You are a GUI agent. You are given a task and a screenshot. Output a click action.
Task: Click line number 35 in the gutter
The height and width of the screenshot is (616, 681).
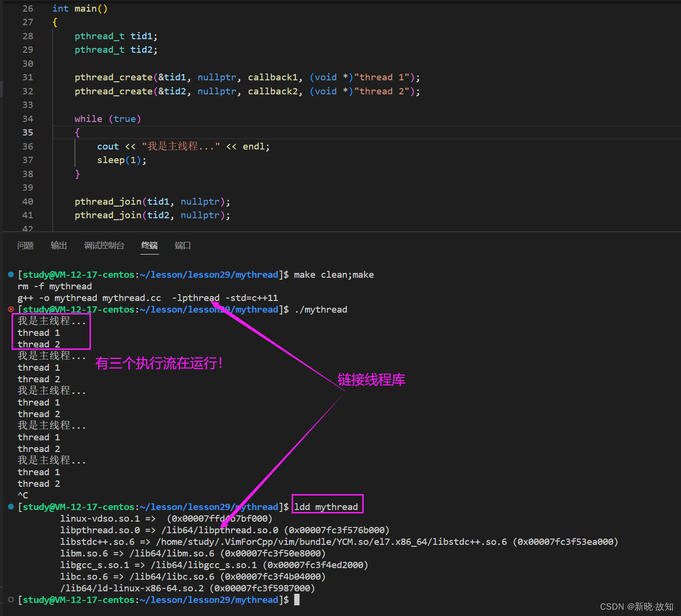click(x=28, y=133)
